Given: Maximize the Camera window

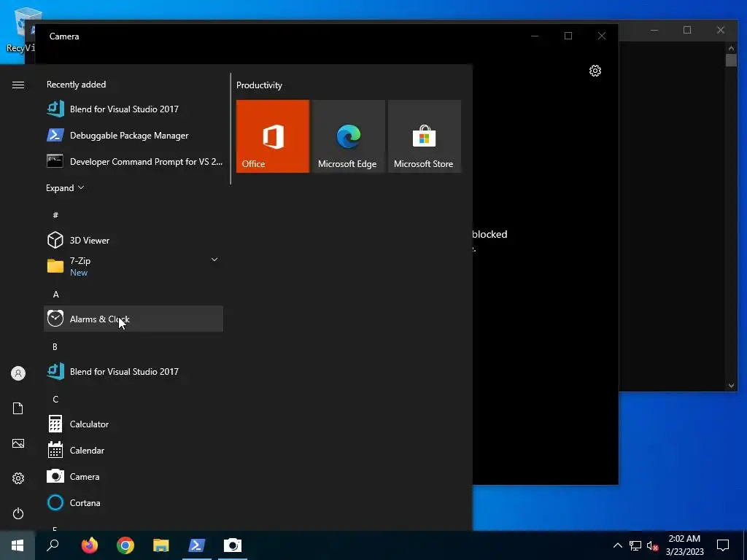Looking at the screenshot, I should pos(568,36).
